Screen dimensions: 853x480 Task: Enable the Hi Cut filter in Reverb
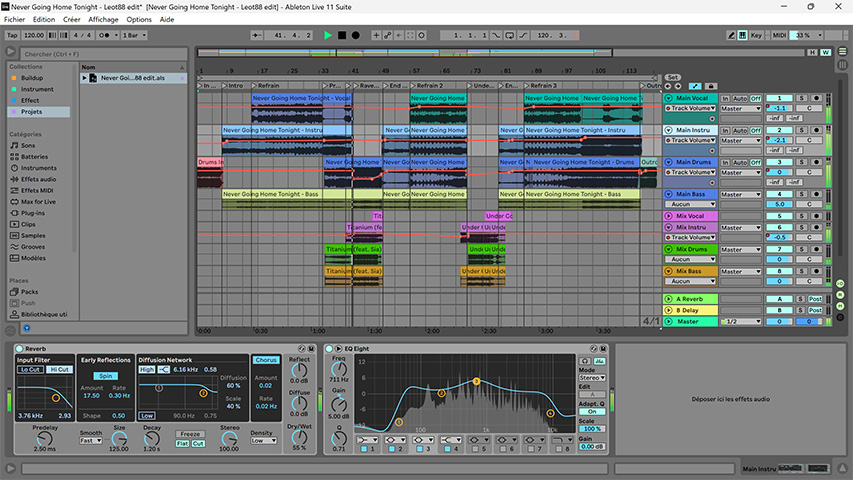[59, 370]
